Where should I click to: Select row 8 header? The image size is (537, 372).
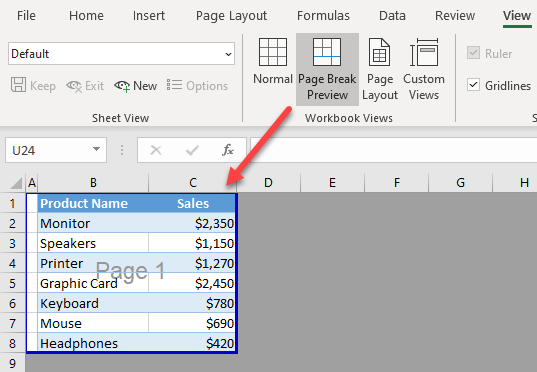point(12,343)
